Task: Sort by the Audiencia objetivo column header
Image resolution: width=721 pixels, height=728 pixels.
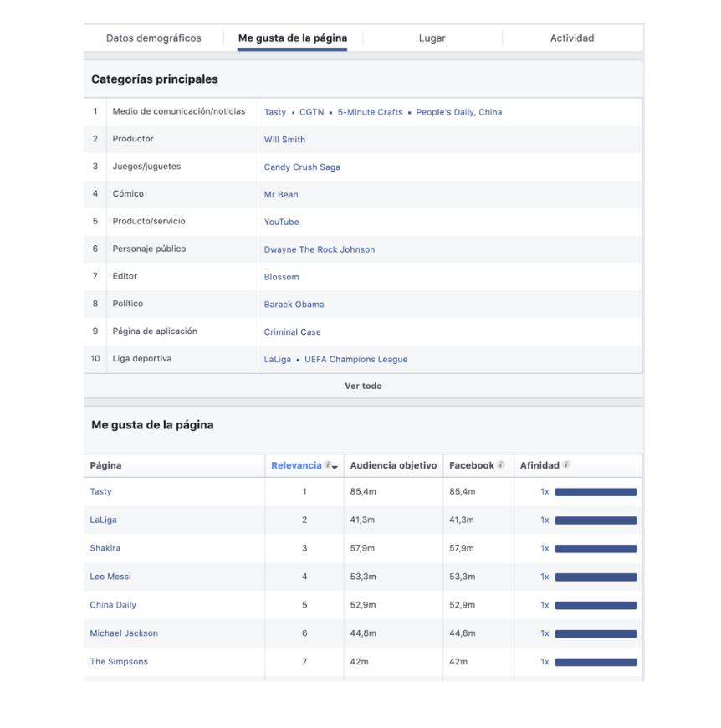Action: coord(393,466)
